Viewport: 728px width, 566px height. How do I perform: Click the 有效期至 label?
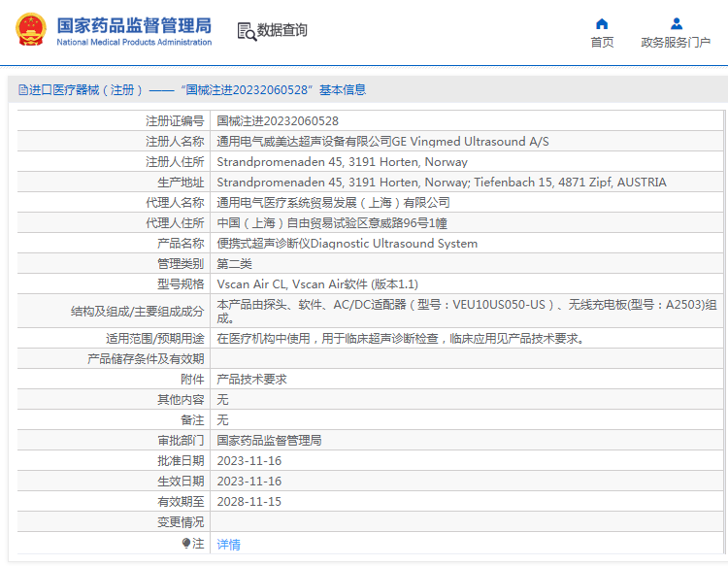coord(181,502)
